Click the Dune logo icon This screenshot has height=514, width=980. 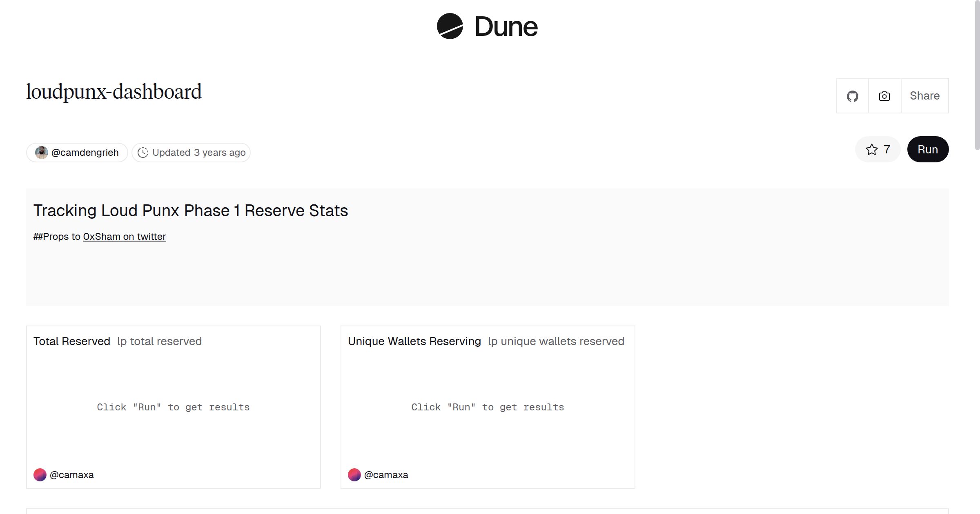(x=450, y=26)
